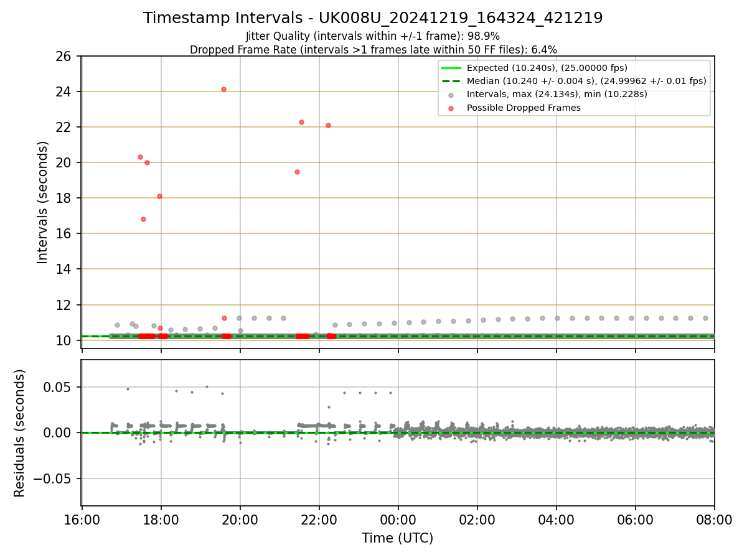Click the "Intervals (seconds)" y-axis label
Viewport: 747px width, 560px height.
point(42,202)
